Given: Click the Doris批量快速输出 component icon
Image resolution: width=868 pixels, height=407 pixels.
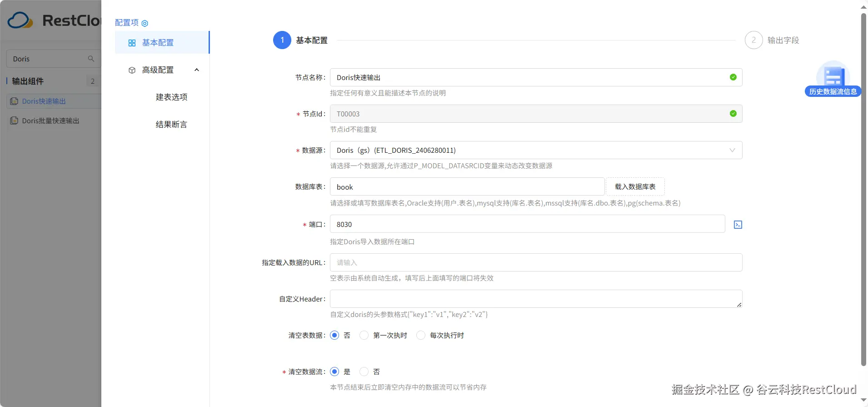Looking at the screenshot, I should pyautogui.click(x=14, y=121).
